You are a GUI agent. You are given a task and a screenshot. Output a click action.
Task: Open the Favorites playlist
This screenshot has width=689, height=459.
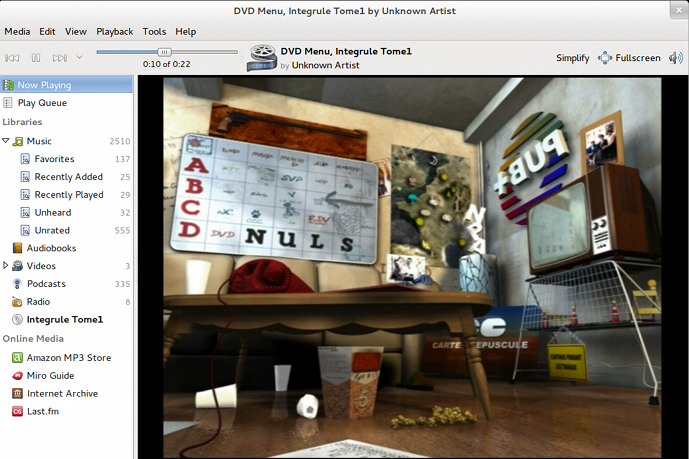[54, 159]
